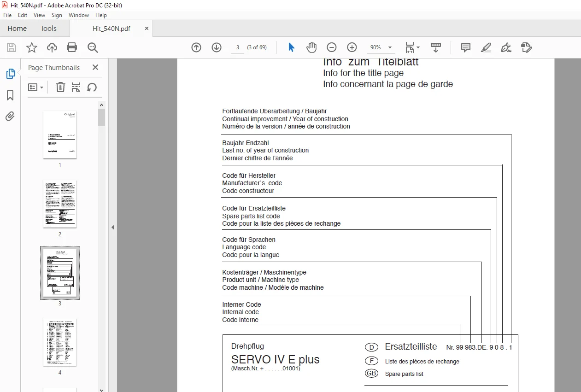The width and height of the screenshot is (581, 392).
Task: Open the Find text magnifier icon
Action: (x=93, y=47)
